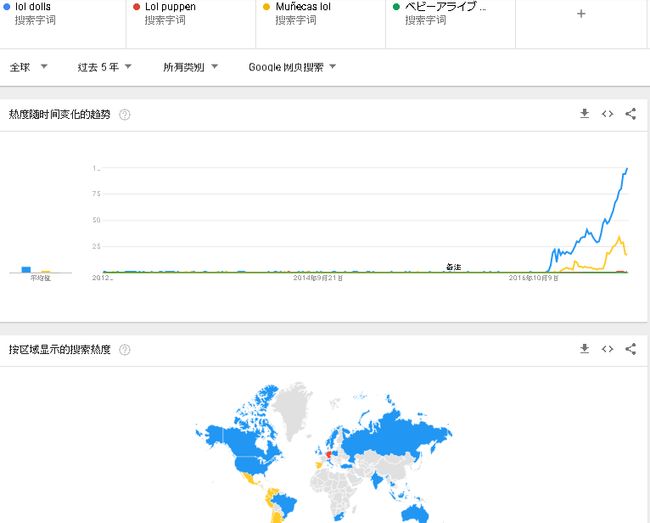Click the blue average bar in chart

[26, 269]
